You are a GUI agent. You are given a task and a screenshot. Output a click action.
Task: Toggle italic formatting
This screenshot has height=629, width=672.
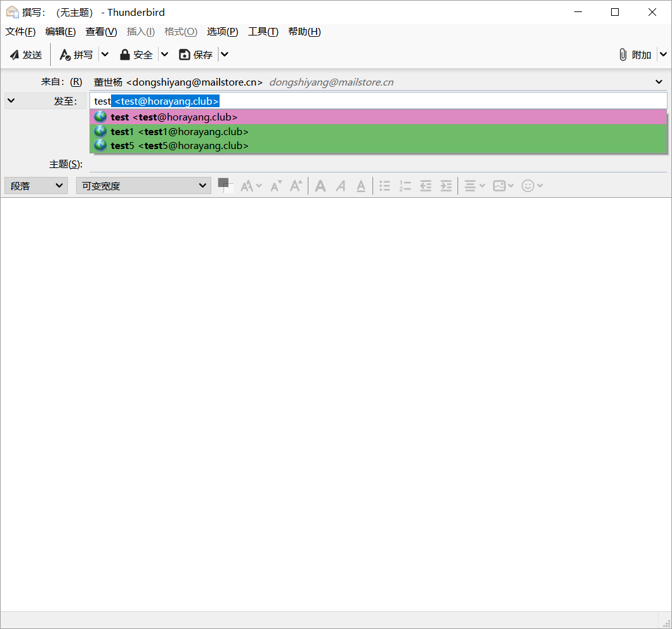point(341,186)
